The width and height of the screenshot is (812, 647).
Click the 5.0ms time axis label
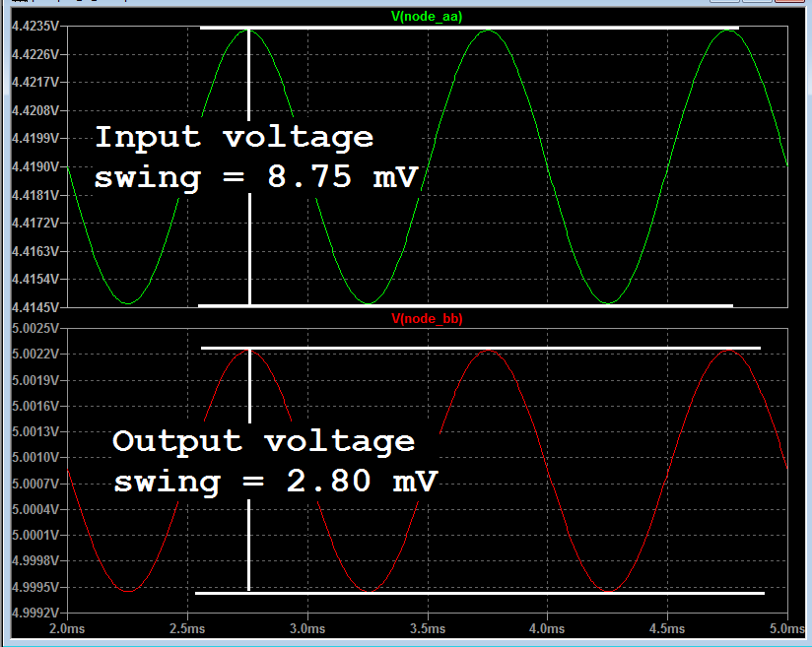point(787,629)
